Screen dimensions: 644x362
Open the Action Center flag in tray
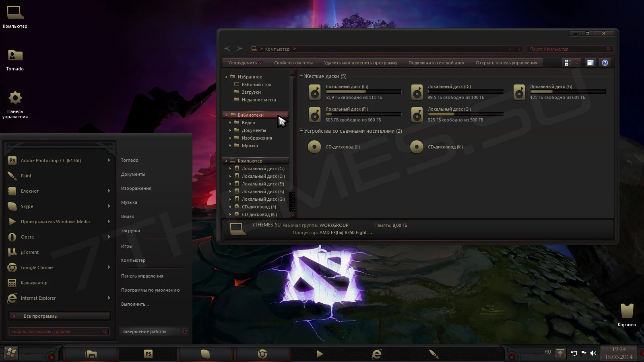click(x=583, y=353)
